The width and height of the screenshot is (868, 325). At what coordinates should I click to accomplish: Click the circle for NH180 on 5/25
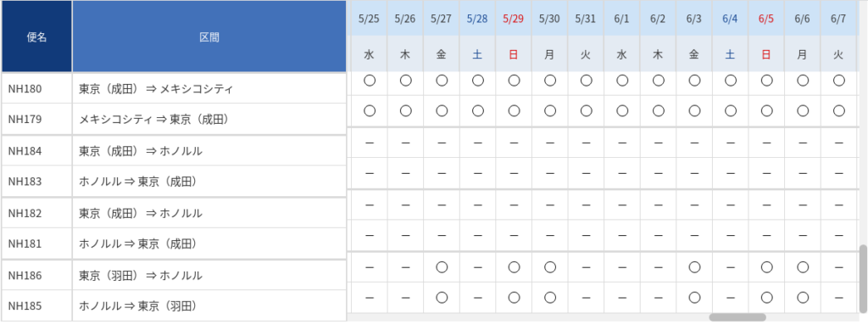tap(370, 81)
